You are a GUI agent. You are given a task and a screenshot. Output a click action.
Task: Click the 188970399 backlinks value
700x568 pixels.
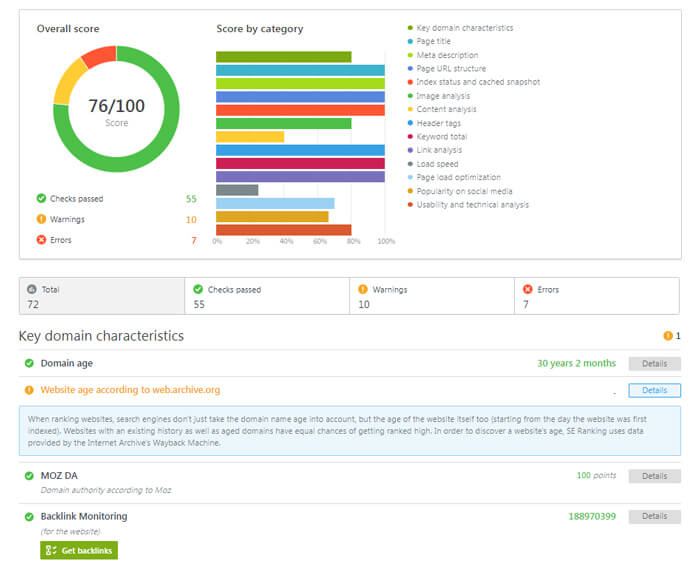tap(592, 516)
